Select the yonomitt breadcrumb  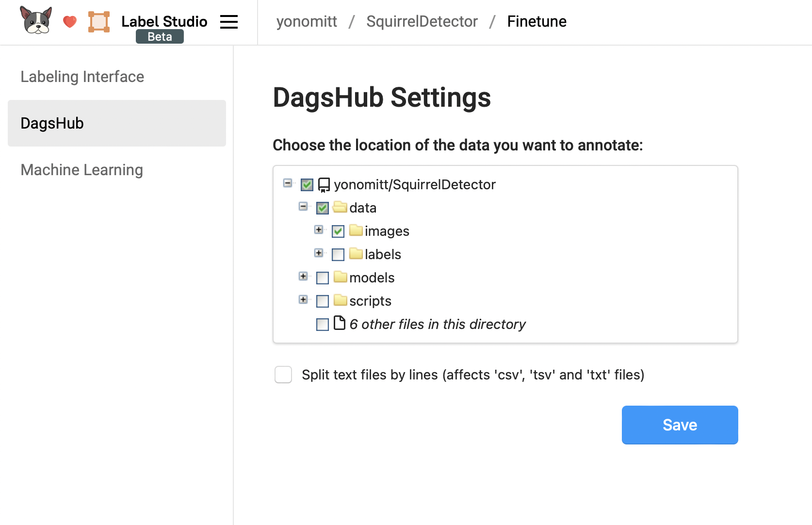(306, 21)
